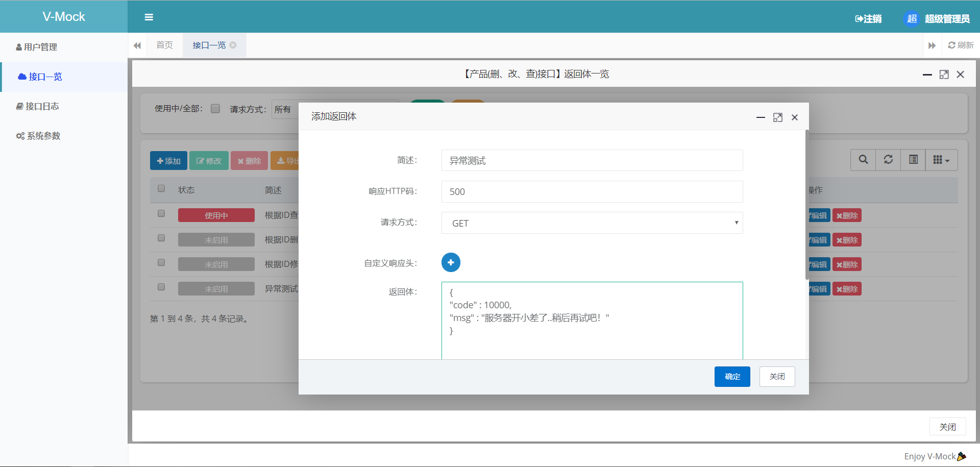This screenshot has width=980, height=467.
Task: Focus the 响应HTTP码 input field
Action: coord(592,191)
